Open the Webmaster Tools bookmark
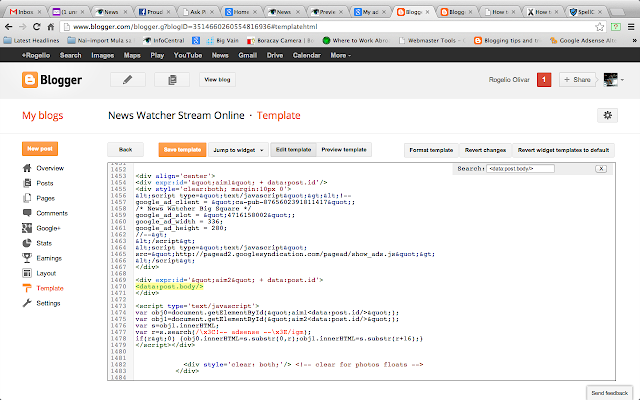Viewport: 640px width, 400px height. click(432, 40)
